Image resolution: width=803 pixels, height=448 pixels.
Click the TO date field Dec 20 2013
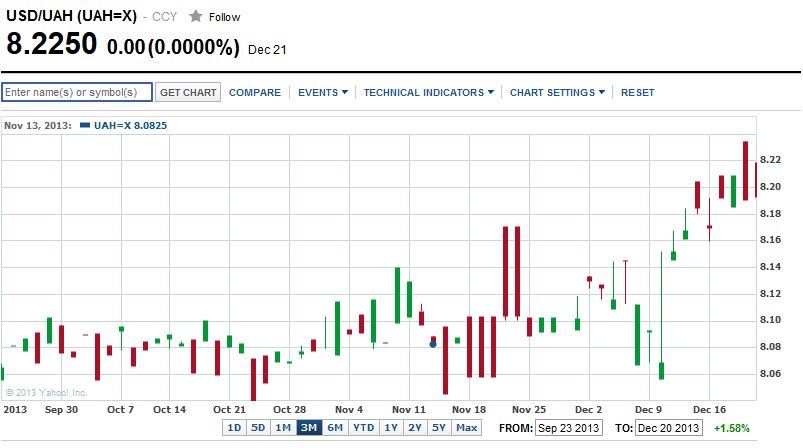coord(668,428)
